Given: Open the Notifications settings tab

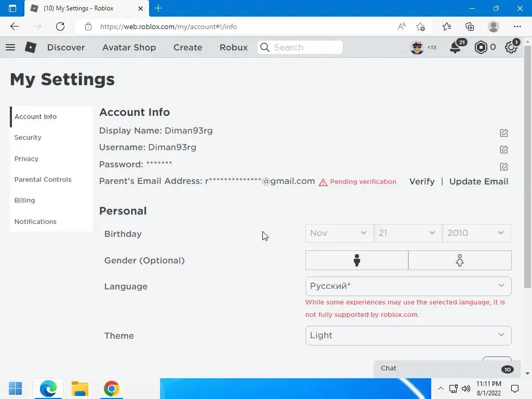Looking at the screenshot, I should point(51,221).
